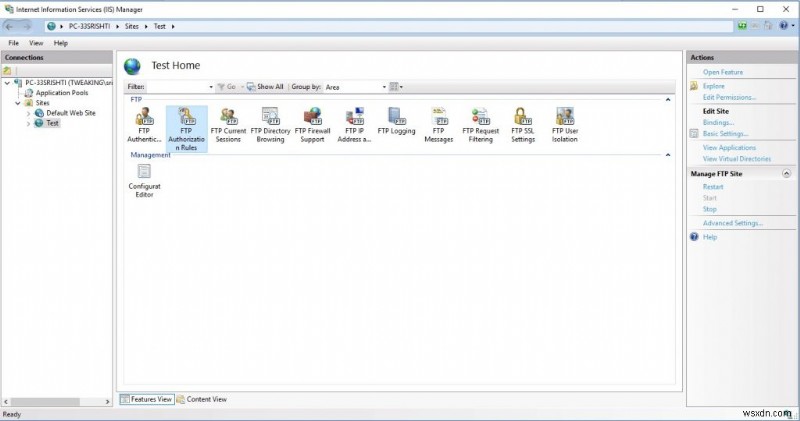This screenshot has height=421, width=800.
Task: Open FTP Messages feature
Action: pyautogui.click(x=438, y=125)
